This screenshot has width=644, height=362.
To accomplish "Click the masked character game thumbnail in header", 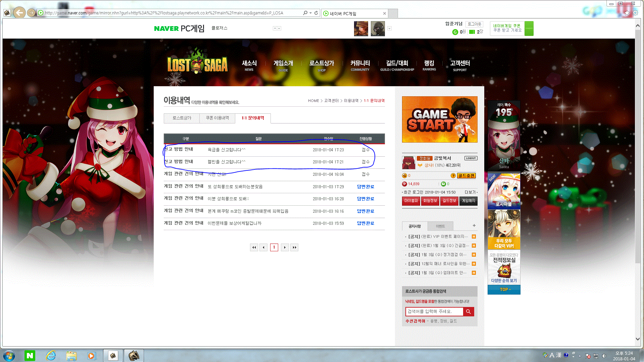I will pos(378,29).
